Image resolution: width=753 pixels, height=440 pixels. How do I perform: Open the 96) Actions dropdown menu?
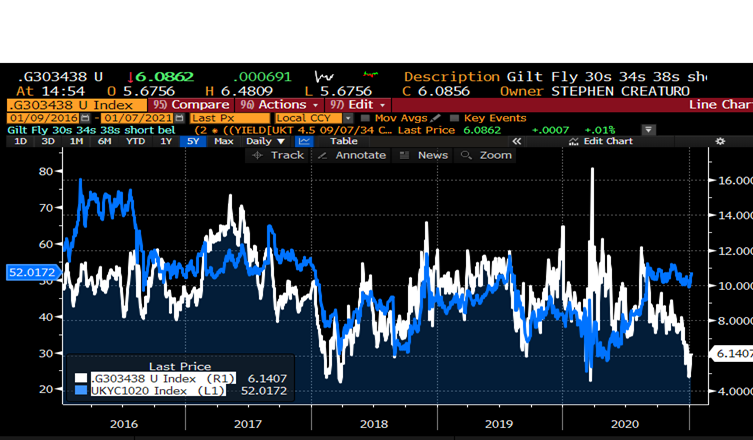pyautogui.click(x=279, y=105)
